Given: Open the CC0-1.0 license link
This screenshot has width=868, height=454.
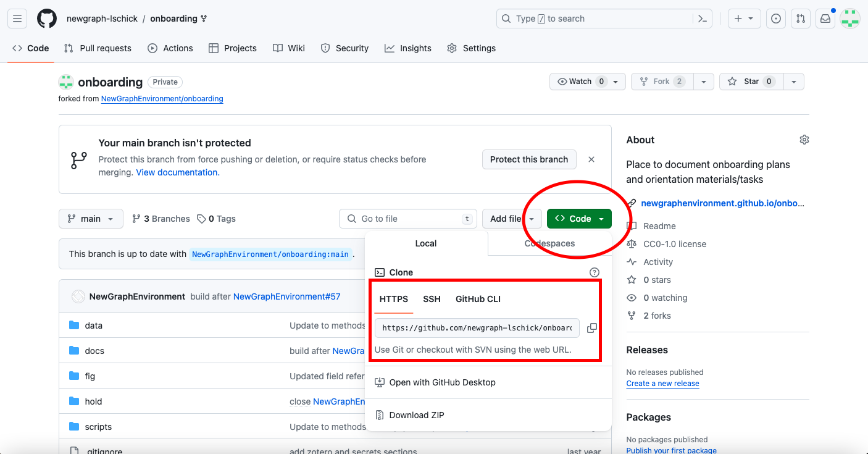Looking at the screenshot, I should click(667, 244).
